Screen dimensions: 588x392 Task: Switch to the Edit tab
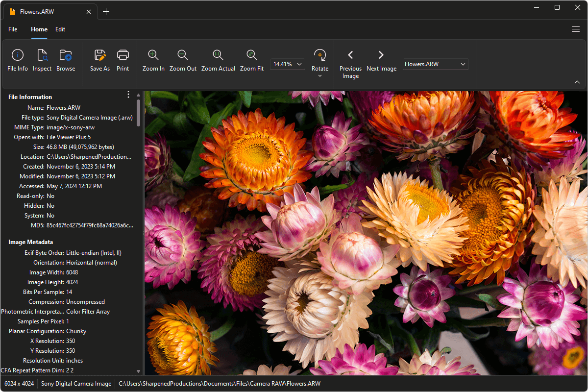[60, 29]
